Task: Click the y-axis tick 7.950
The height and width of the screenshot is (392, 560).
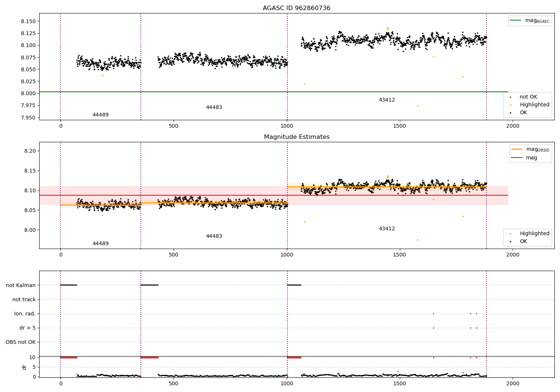Action: tap(28, 118)
